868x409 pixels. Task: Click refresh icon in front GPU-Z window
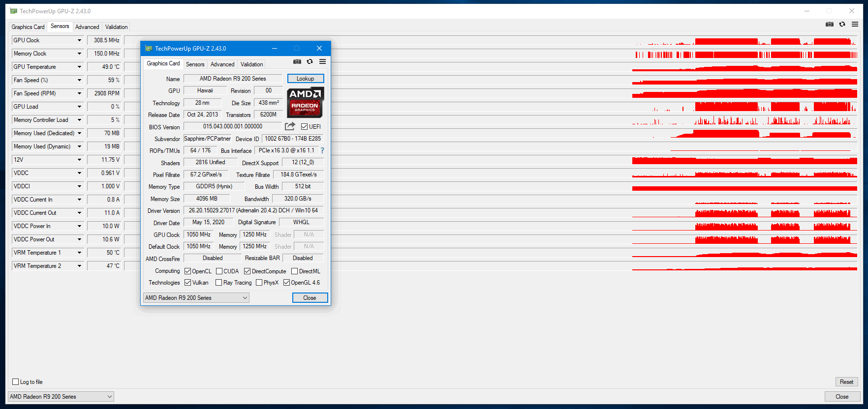310,61
